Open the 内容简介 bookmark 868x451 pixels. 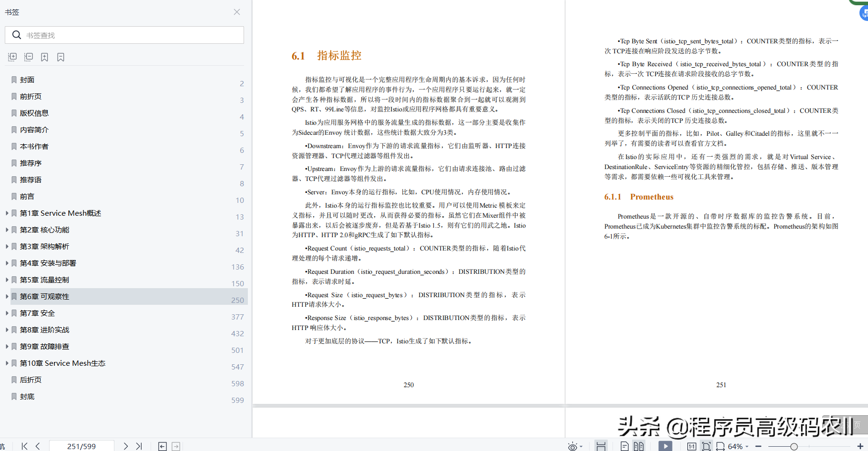pyautogui.click(x=34, y=130)
